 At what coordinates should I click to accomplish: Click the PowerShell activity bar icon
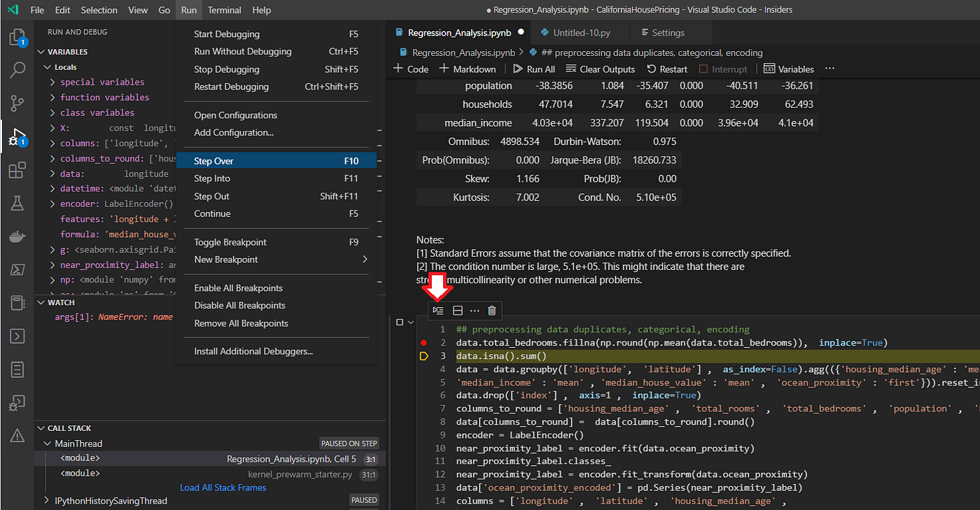(x=17, y=269)
